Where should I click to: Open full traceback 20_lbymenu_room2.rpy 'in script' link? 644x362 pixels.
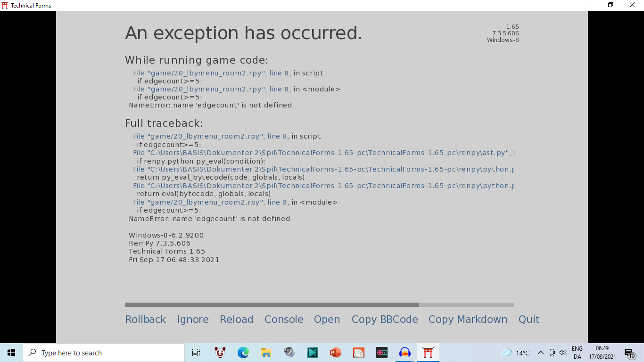click(210, 136)
